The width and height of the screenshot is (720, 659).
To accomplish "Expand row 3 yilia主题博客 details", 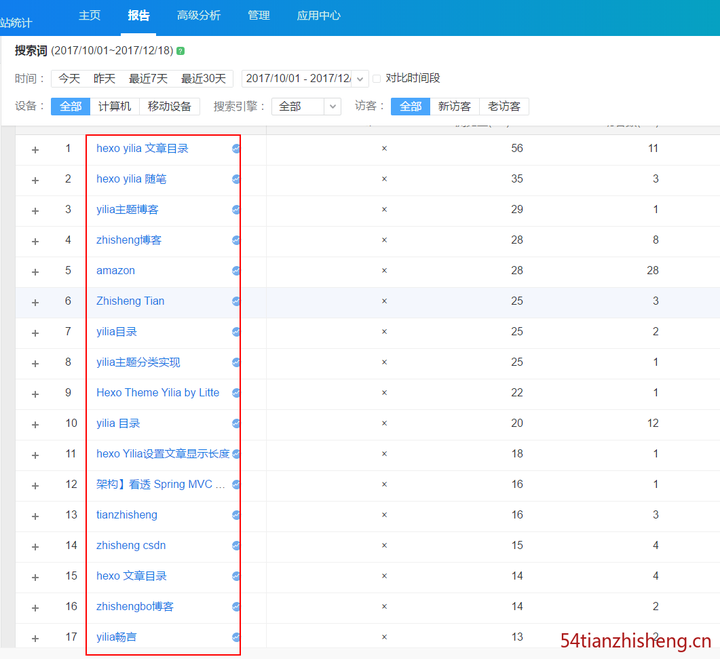I will coord(35,211).
